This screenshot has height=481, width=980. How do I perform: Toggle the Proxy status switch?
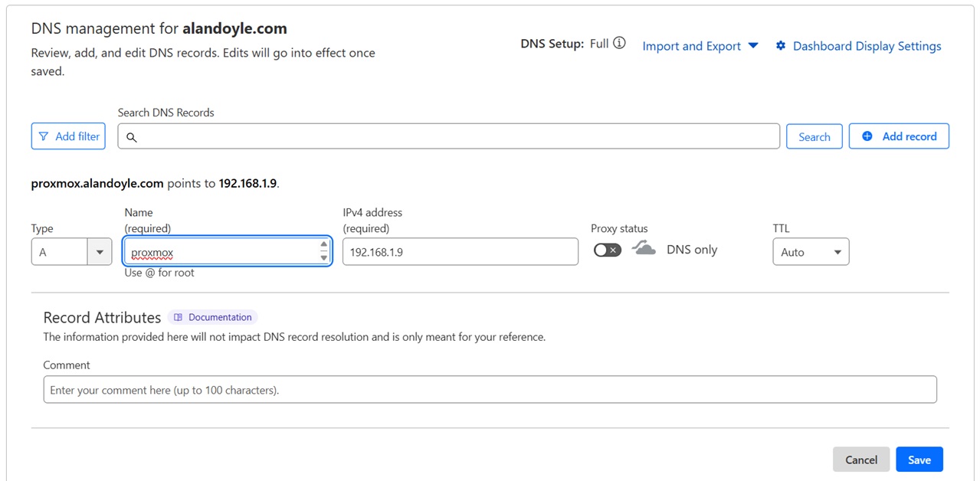(608, 250)
